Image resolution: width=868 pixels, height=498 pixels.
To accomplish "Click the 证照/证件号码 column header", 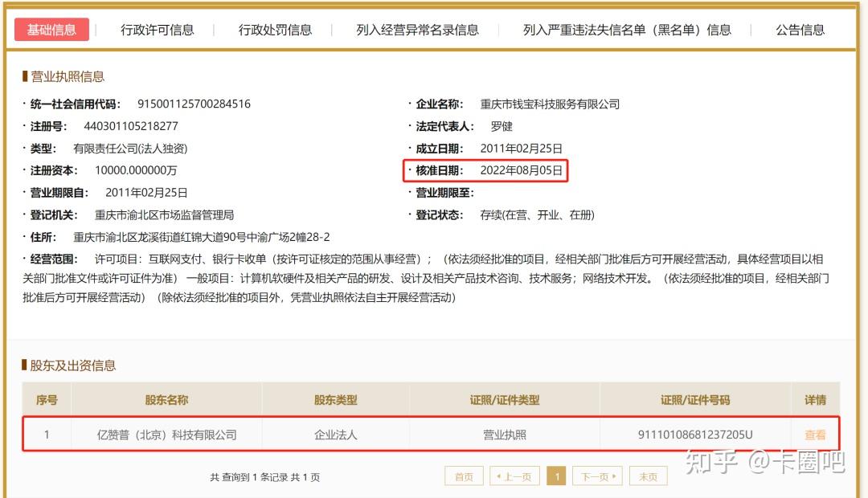I will 695,400.
